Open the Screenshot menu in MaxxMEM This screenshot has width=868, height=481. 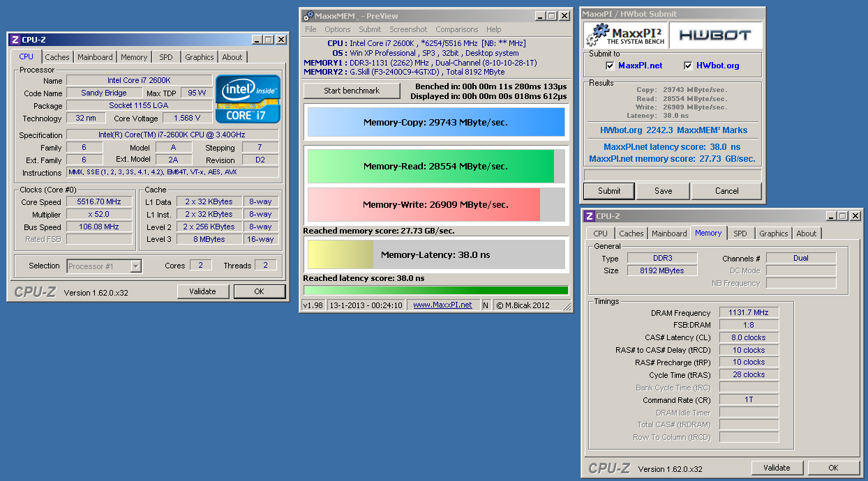click(408, 29)
